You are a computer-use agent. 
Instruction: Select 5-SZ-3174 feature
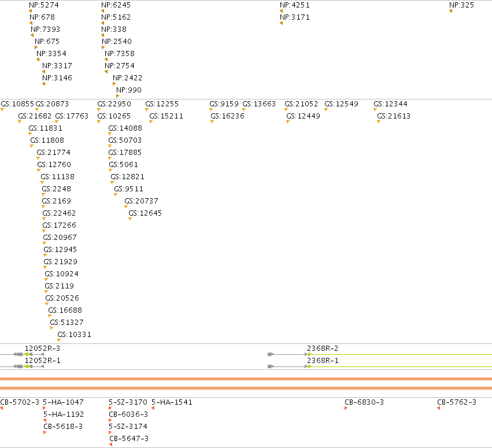(x=128, y=427)
